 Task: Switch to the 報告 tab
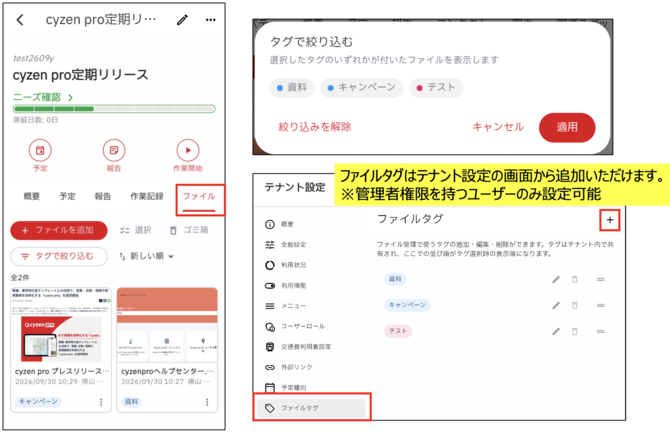click(x=103, y=197)
